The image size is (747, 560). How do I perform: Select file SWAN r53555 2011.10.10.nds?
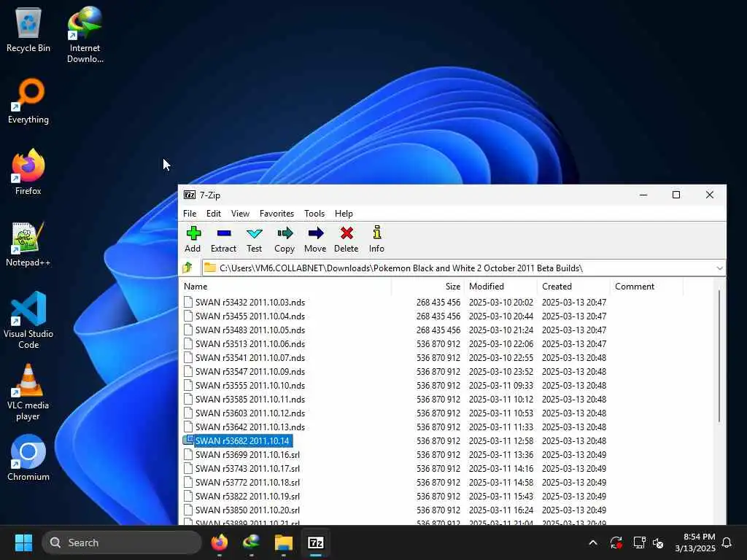[x=250, y=385]
